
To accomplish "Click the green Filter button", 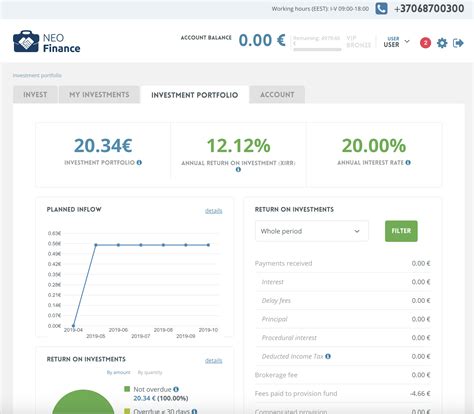I will pyautogui.click(x=401, y=231).
